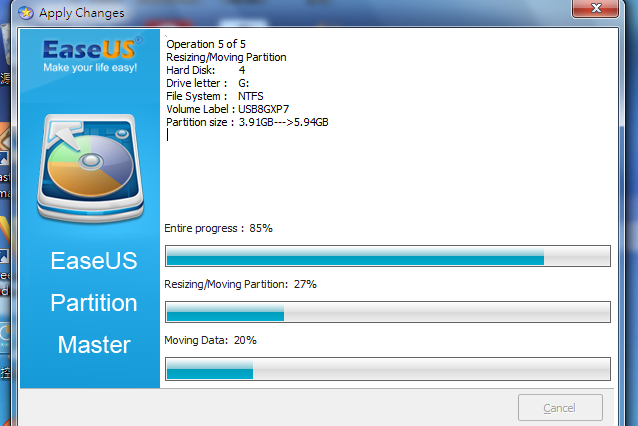This screenshot has height=426, width=638.
Task: Click the 'Operation 5 of 5' text
Action: [206, 44]
